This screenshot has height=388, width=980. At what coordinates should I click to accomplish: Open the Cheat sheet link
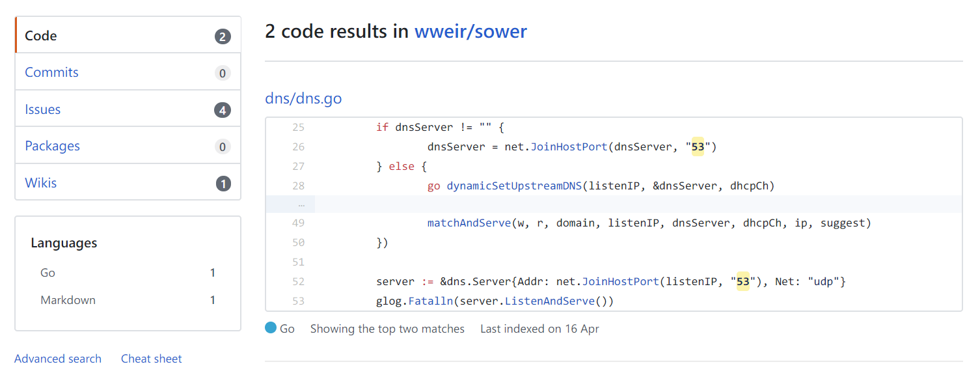pos(152,359)
